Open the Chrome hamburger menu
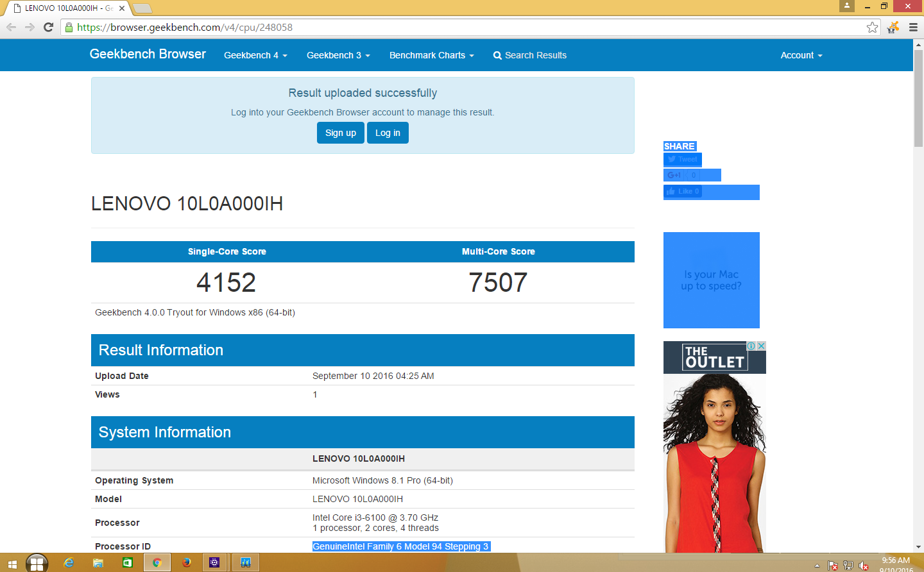924x572 pixels. coord(913,27)
